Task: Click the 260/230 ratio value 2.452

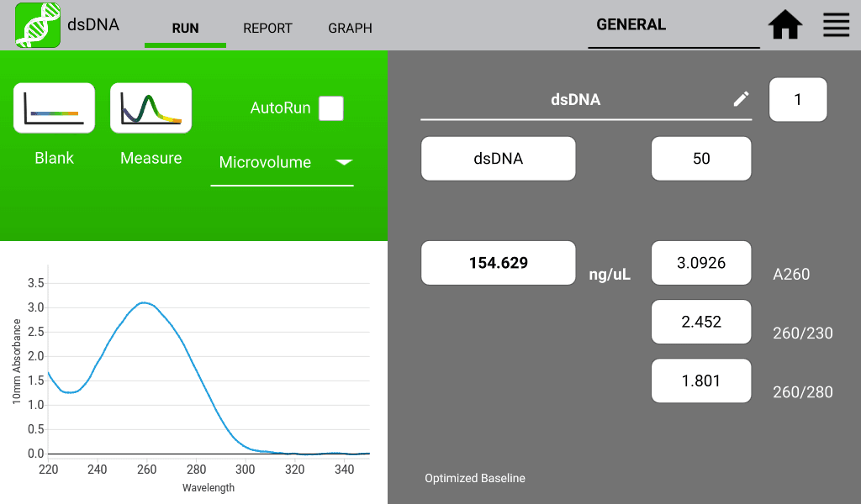Action: (701, 322)
